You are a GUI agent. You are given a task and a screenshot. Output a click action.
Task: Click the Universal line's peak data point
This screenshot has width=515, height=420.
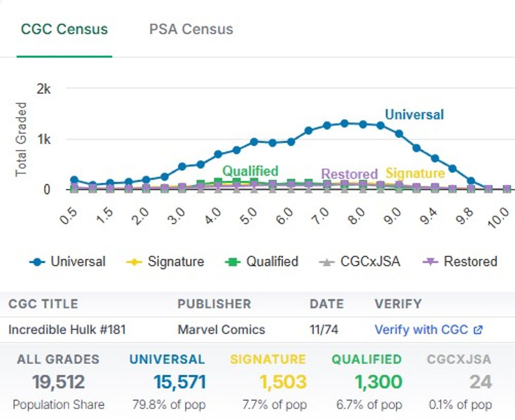344,123
